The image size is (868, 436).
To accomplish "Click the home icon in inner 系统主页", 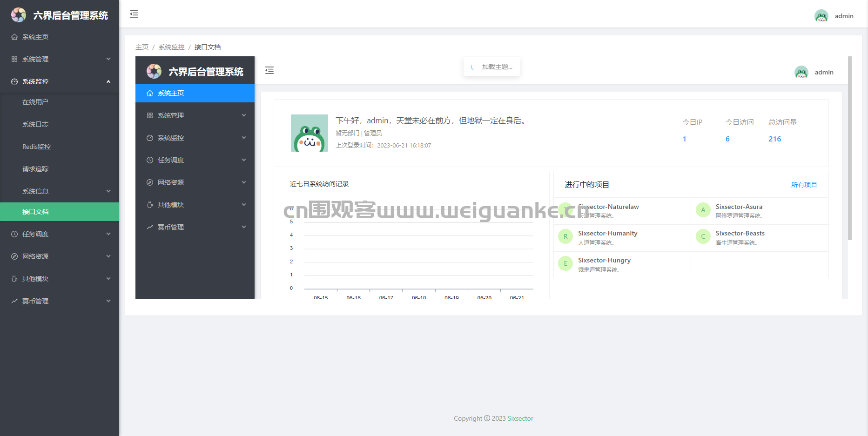I will tap(150, 93).
